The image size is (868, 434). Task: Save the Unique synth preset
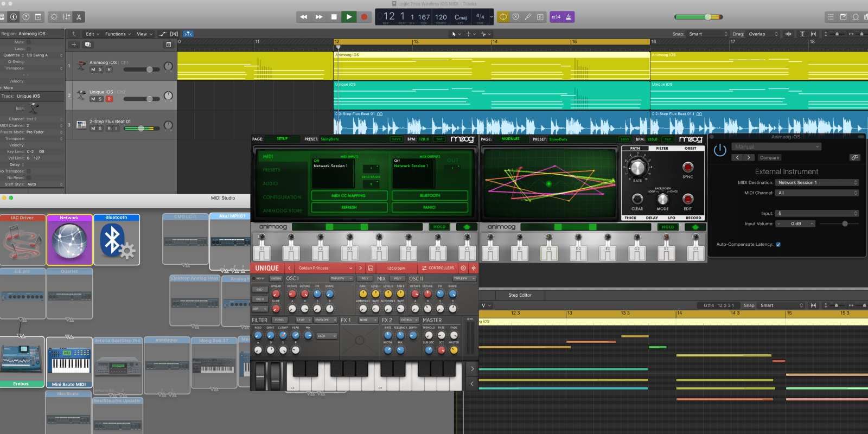click(371, 268)
